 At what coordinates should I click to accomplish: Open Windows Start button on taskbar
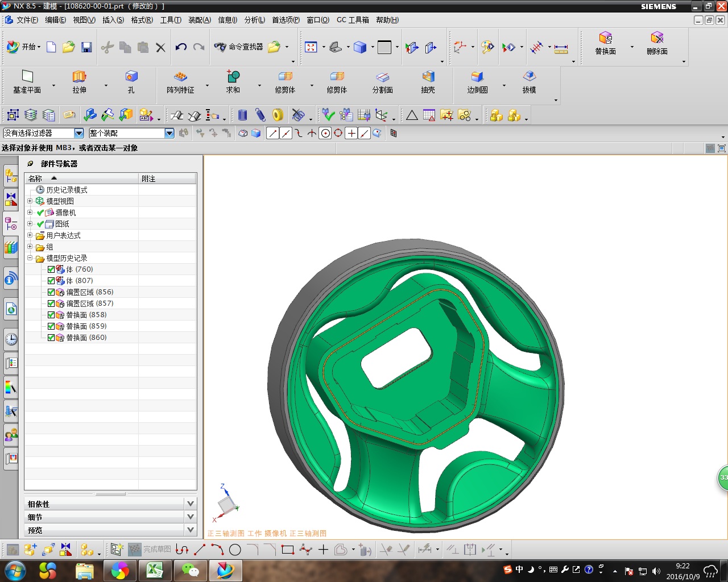(x=15, y=570)
